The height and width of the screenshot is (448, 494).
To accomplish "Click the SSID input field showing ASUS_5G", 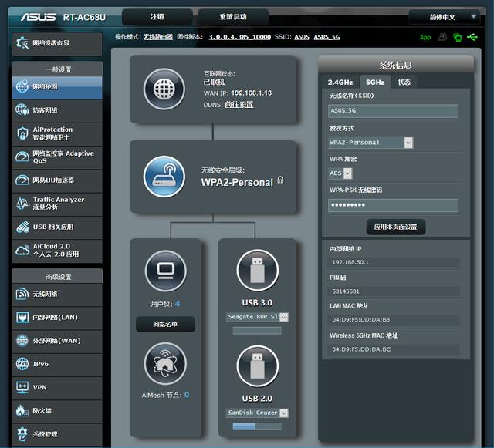I will point(393,111).
